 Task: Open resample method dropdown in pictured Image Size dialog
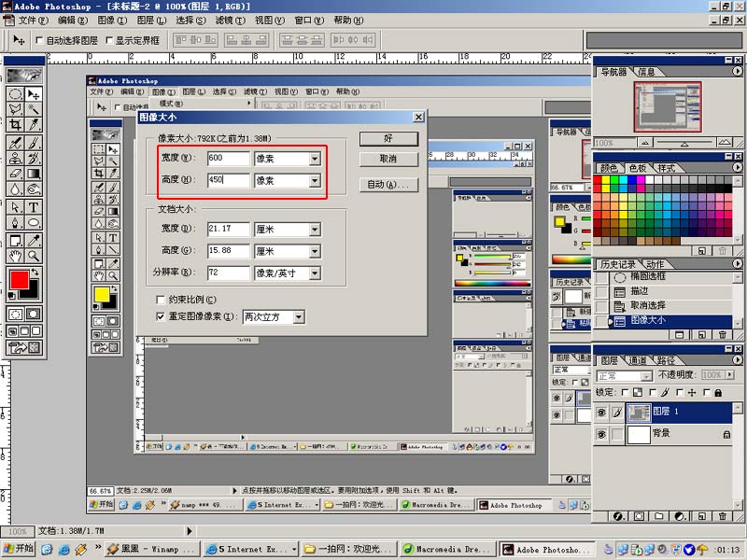pyautogui.click(x=299, y=316)
